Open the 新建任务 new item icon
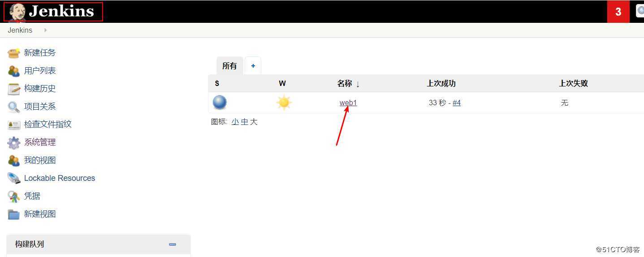The height and width of the screenshot is (257, 644). coord(14,53)
